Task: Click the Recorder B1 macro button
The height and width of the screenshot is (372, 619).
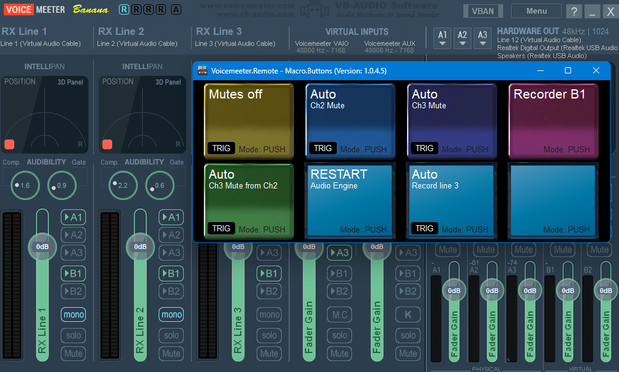Action: pos(553,121)
